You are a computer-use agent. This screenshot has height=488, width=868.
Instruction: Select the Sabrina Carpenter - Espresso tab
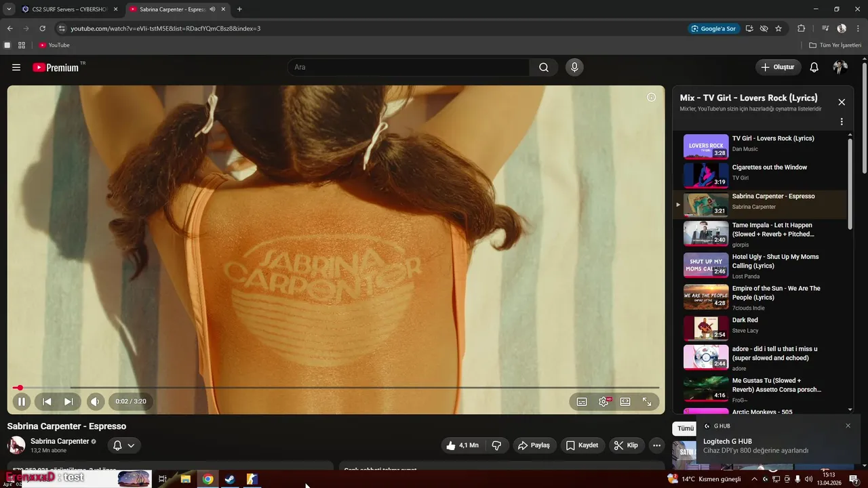178,9
